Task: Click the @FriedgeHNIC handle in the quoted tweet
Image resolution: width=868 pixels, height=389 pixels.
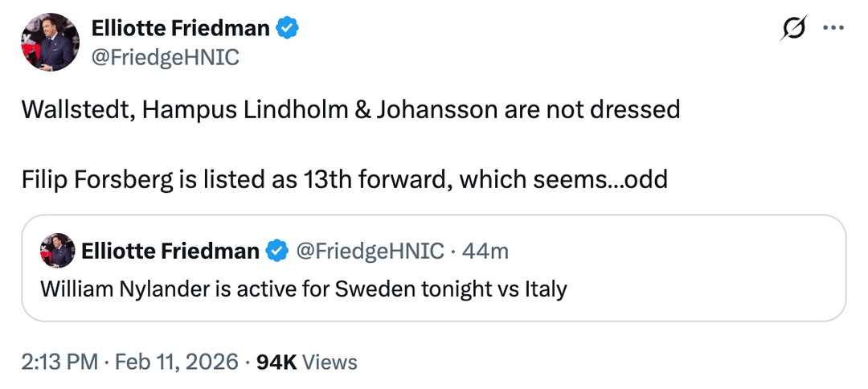Action: click(370, 252)
